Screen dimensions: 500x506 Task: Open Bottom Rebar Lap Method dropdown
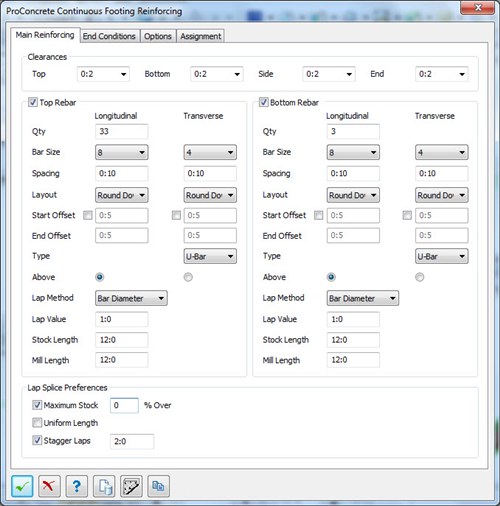click(x=363, y=298)
